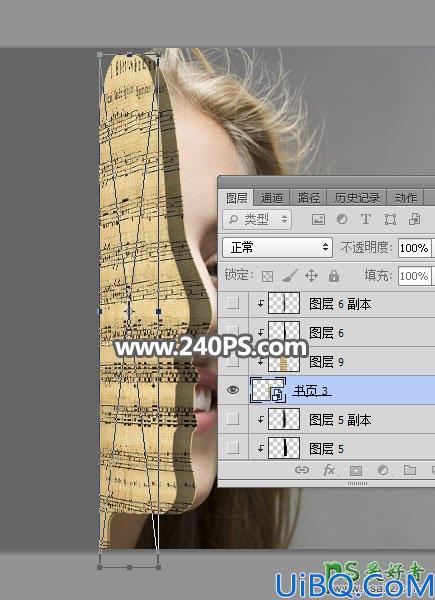Click layer name 图层 9
This screenshot has height=600, width=435.
pos(326,362)
